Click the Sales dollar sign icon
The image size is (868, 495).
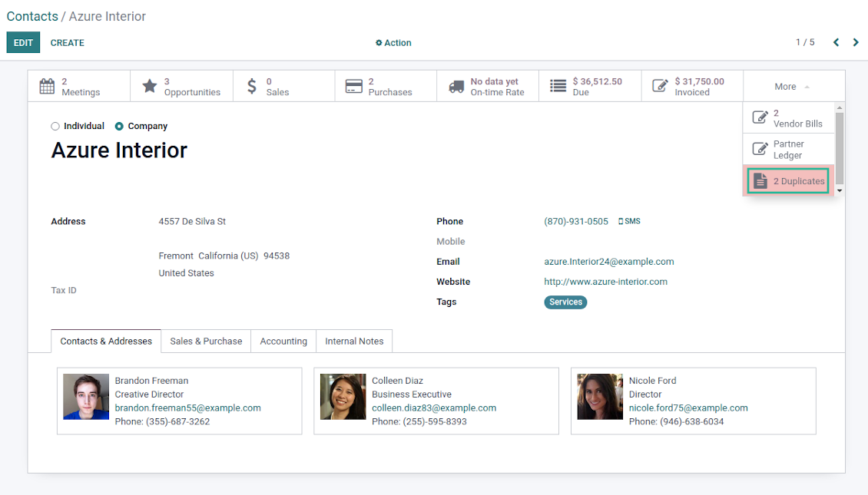click(x=252, y=87)
